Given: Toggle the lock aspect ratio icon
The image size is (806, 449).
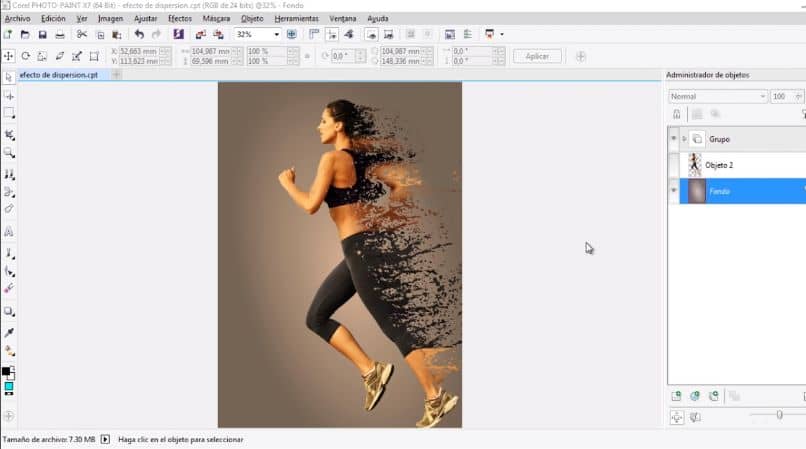Looking at the screenshot, I should click(307, 56).
